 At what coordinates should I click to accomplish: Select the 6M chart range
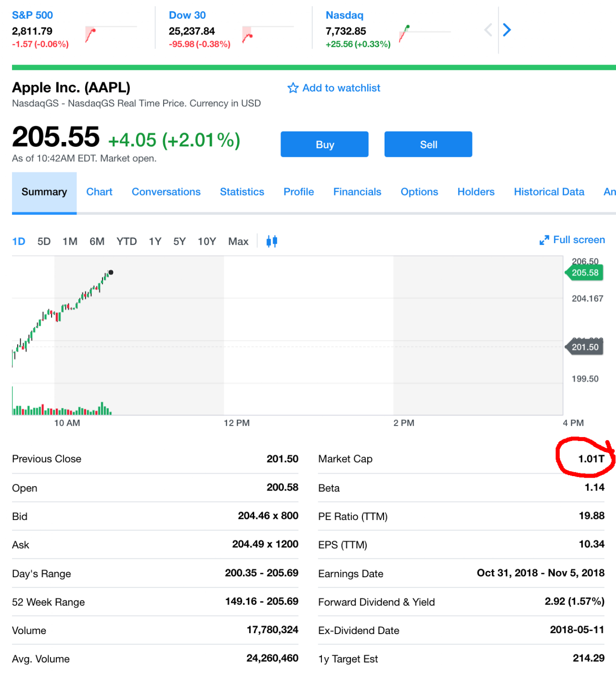(97, 242)
